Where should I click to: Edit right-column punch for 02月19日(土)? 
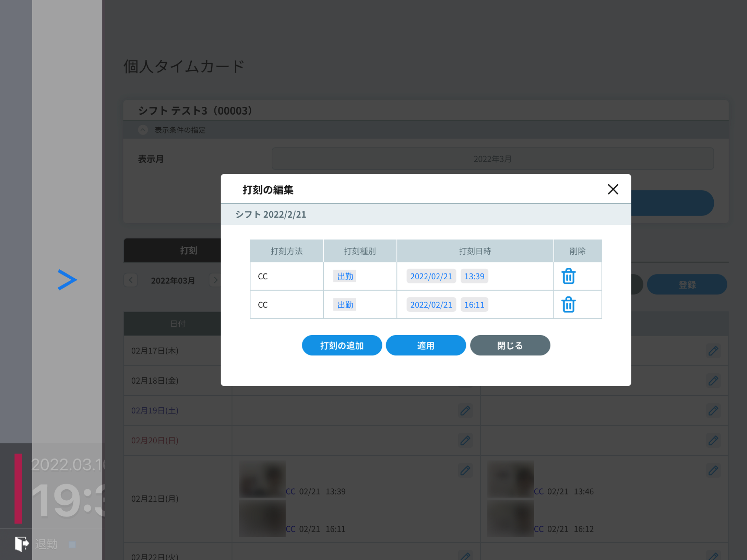713,410
